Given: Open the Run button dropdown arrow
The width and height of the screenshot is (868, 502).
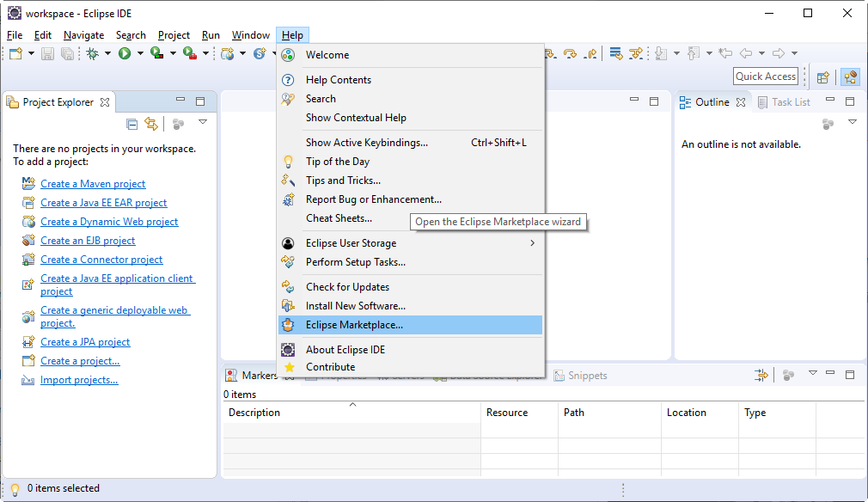Looking at the screenshot, I should point(140,53).
